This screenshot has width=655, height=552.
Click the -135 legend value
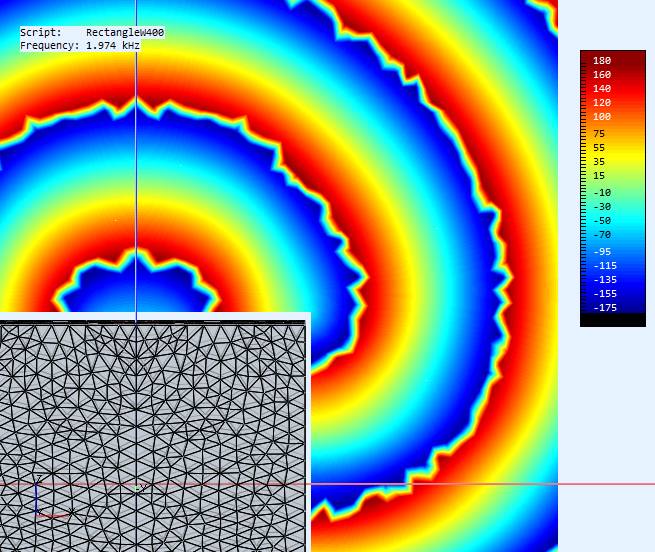tap(605, 280)
